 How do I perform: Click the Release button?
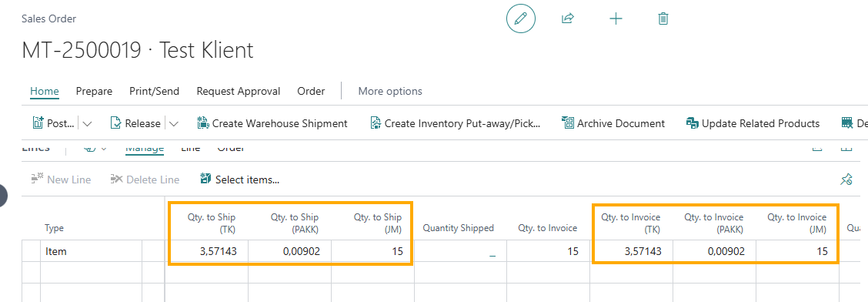[x=135, y=123]
